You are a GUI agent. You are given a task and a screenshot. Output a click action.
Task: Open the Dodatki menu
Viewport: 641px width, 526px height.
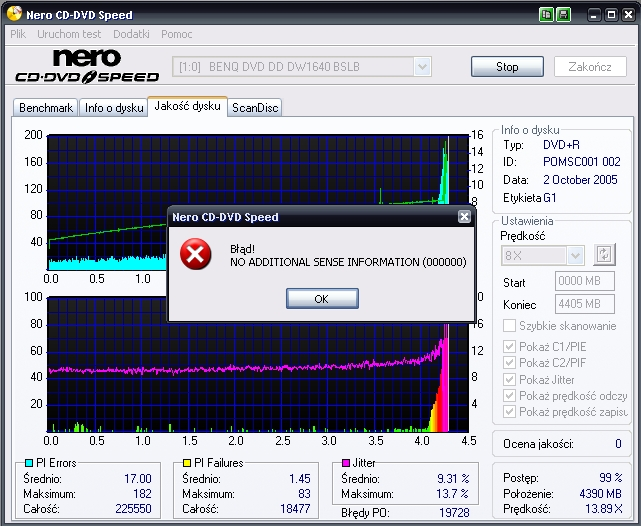(131, 34)
